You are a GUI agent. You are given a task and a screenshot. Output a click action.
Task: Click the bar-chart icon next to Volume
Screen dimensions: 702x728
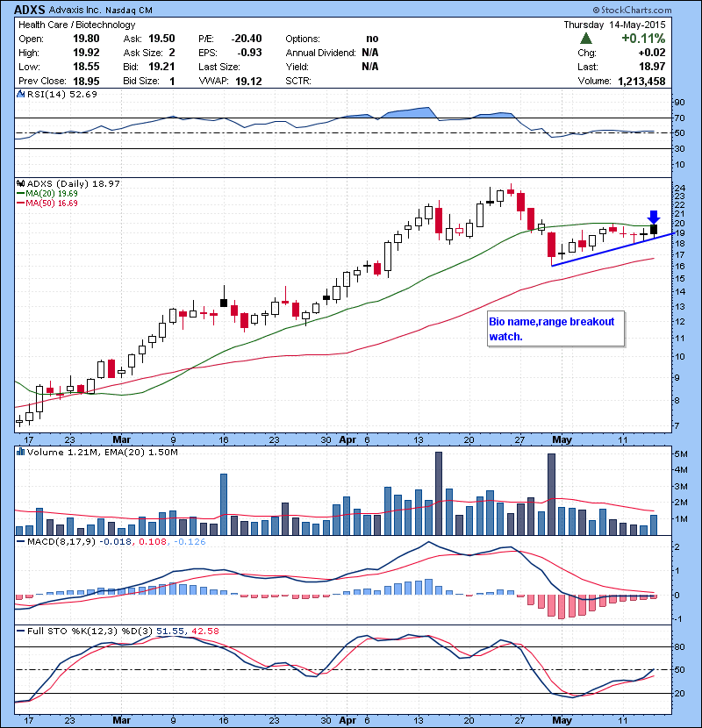20,452
